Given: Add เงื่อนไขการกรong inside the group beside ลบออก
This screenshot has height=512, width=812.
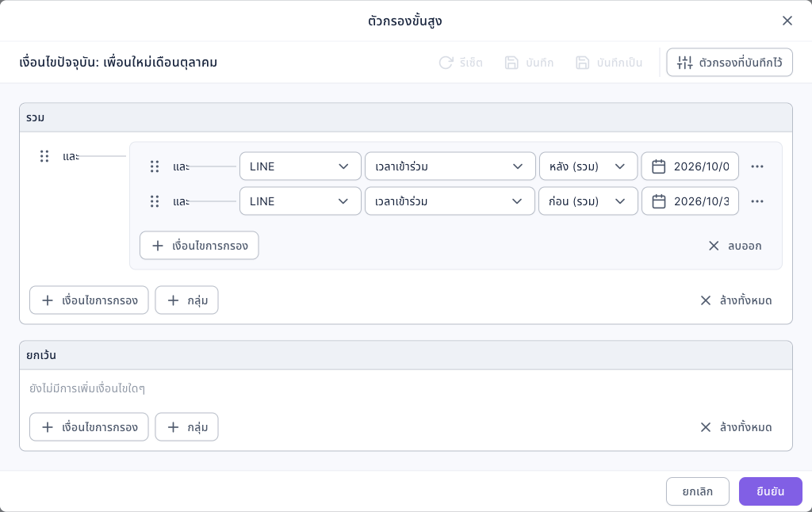Looking at the screenshot, I should (199, 246).
